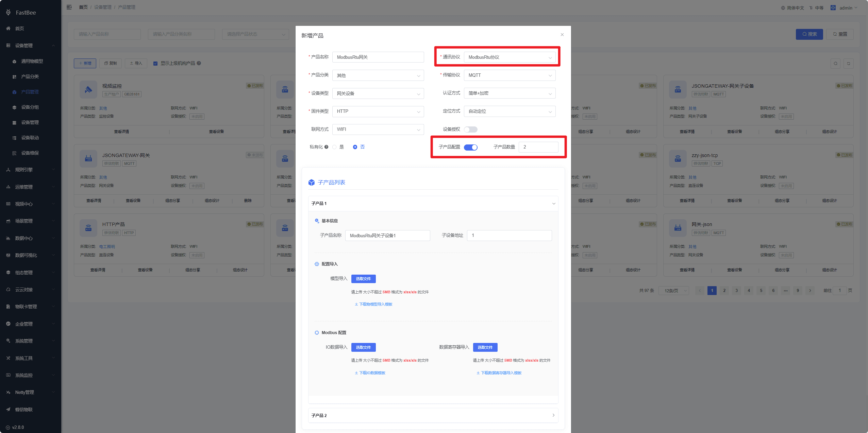Click the 中等 font-size icon
The width and height of the screenshot is (868, 433).
click(811, 8)
